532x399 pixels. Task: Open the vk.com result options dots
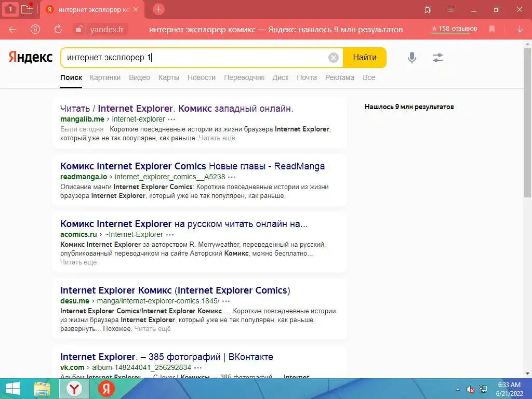[x=198, y=368]
